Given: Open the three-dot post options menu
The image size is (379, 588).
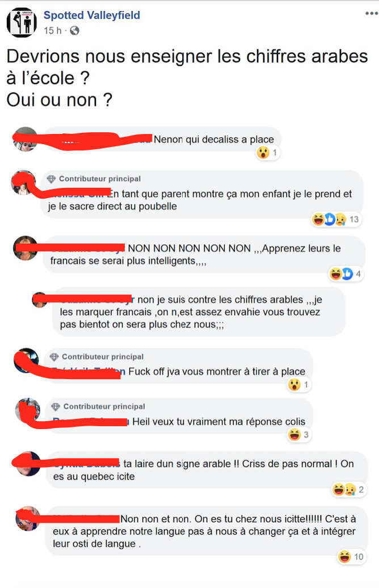Looking at the screenshot, I should pyautogui.click(x=371, y=14).
